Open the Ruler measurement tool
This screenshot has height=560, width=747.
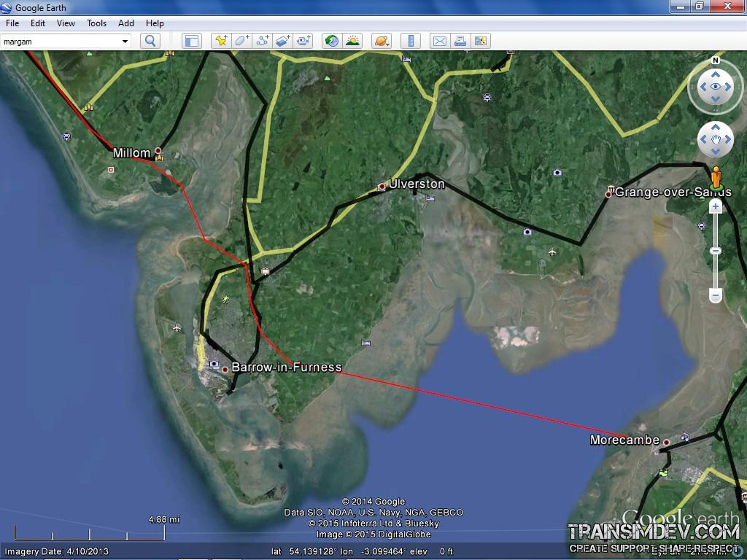click(411, 41)
